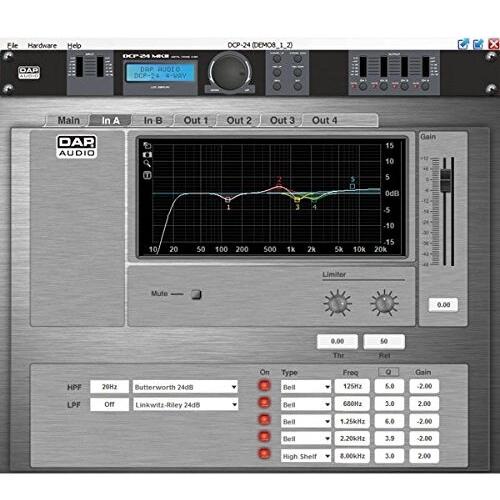
Task: Expand the High Shelf filter type dropdown
Action: [x=306, y=456]
